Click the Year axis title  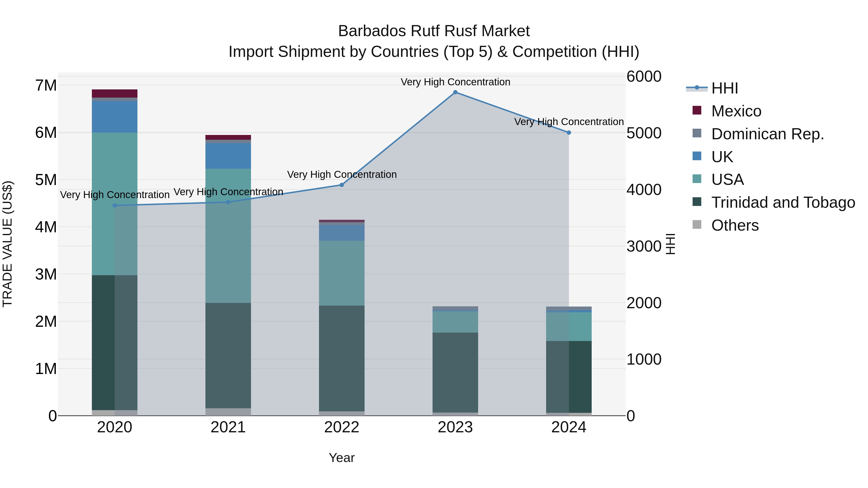pos(342,458)
